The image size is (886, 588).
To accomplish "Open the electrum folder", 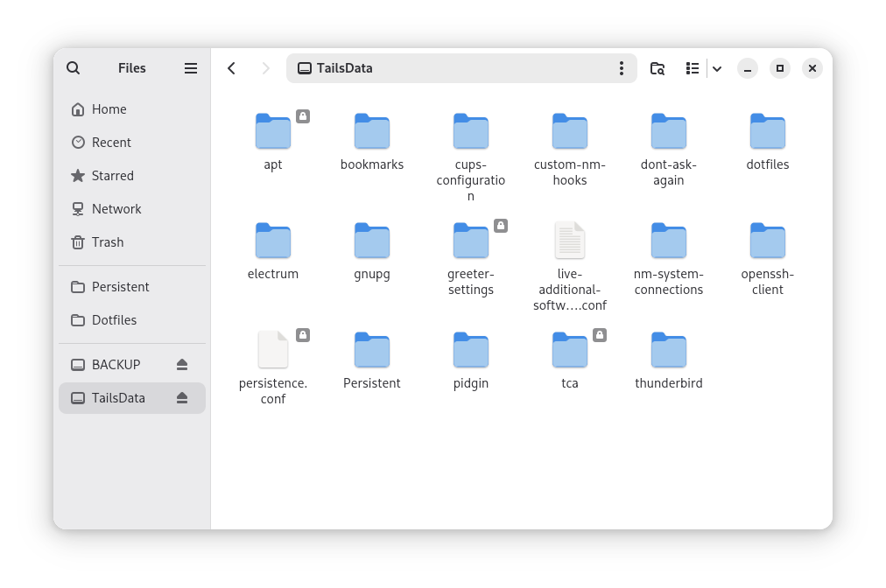I will (x=272, y=241).
